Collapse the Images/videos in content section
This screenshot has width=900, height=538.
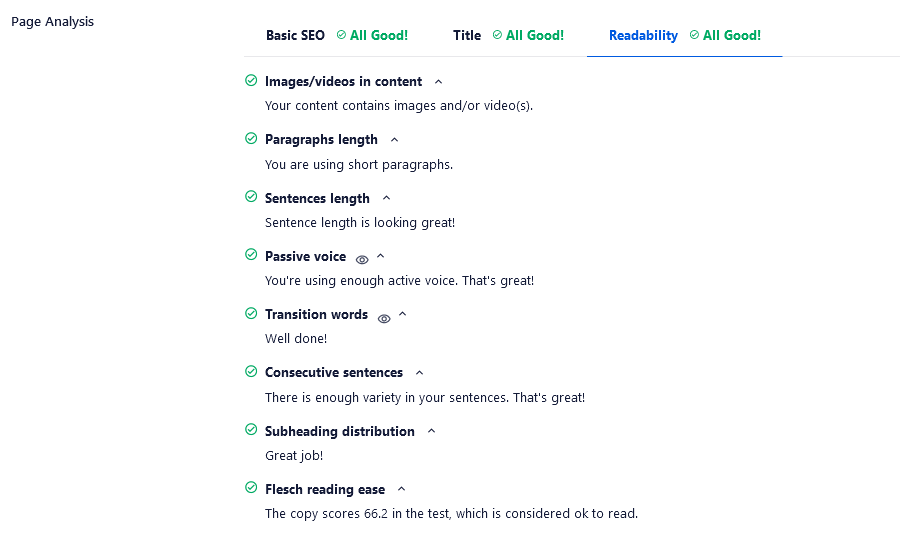coord(439,82)
